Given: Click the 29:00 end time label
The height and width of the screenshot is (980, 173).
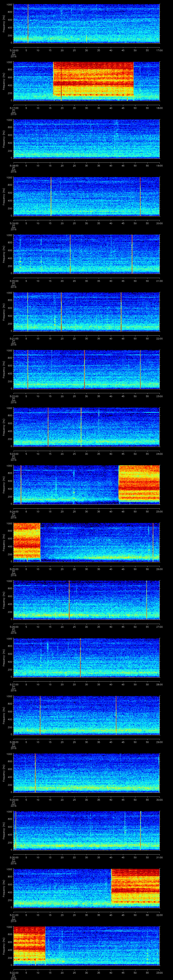Looking at the screenshot, I should click(159, 742).
